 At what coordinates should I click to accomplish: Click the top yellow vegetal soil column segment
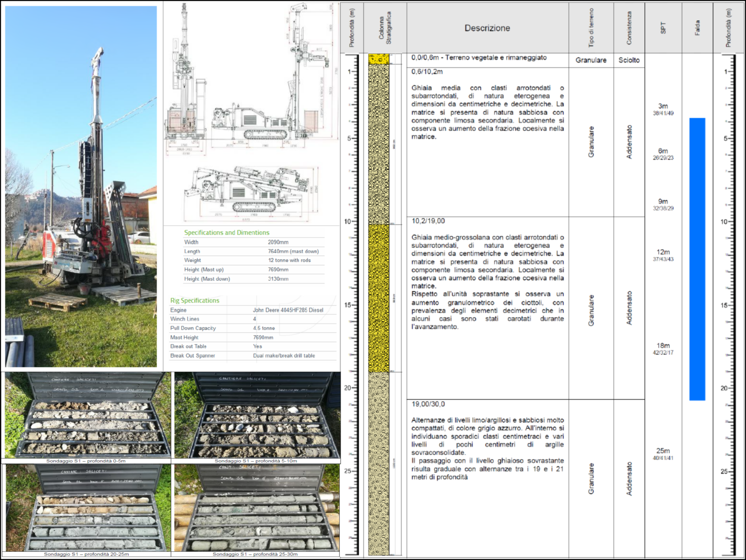[x=379, y=59]
